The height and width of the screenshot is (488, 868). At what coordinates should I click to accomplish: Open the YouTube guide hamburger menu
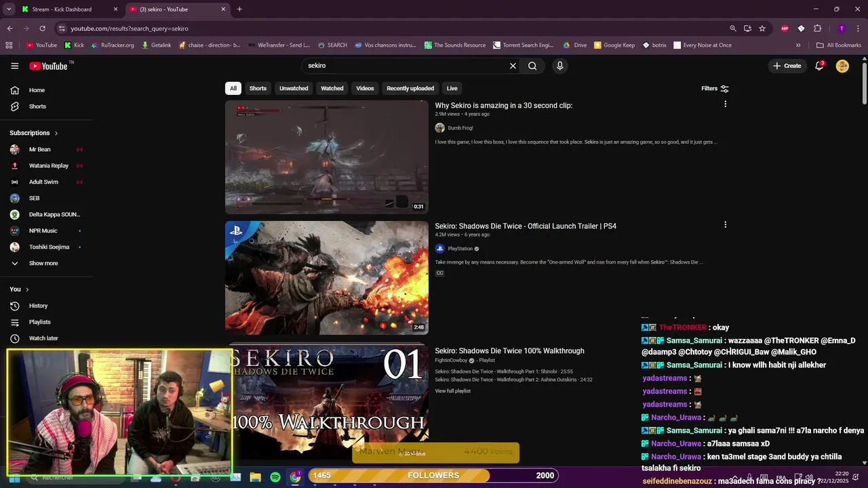tap(14, 66)
